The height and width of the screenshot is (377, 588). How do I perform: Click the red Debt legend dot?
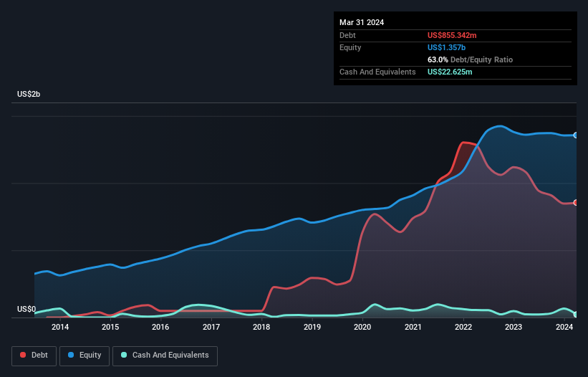(23, 355)
